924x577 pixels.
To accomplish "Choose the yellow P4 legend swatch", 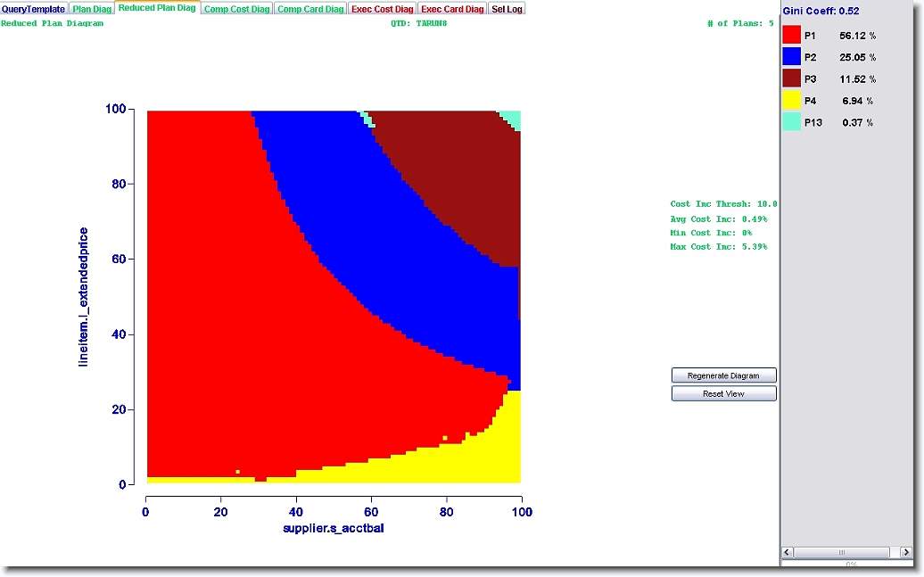I will click(x=791, y=101).
